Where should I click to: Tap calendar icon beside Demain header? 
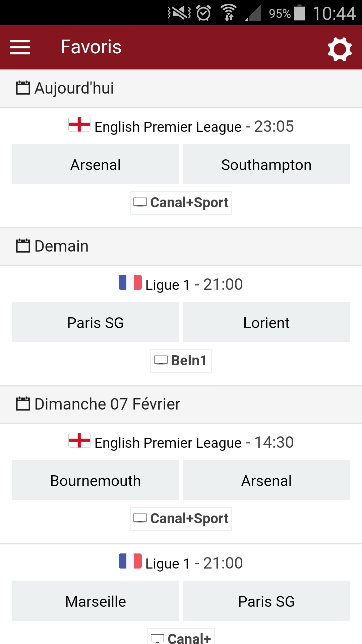tap(23, 246)
